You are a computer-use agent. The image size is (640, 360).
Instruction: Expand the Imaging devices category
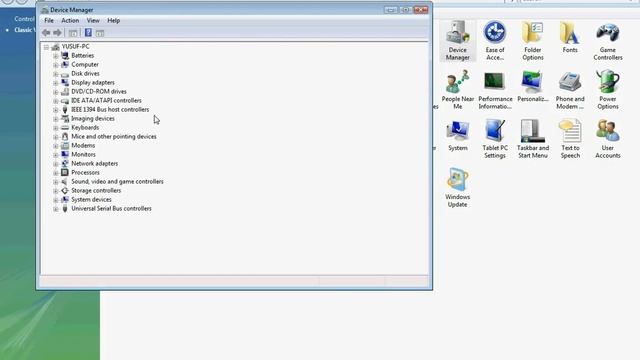(56, 119)
